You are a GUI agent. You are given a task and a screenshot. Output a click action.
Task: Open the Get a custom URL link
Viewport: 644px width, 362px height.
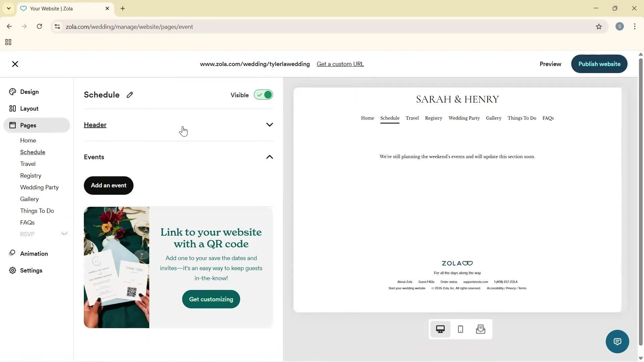coord(340,64)
